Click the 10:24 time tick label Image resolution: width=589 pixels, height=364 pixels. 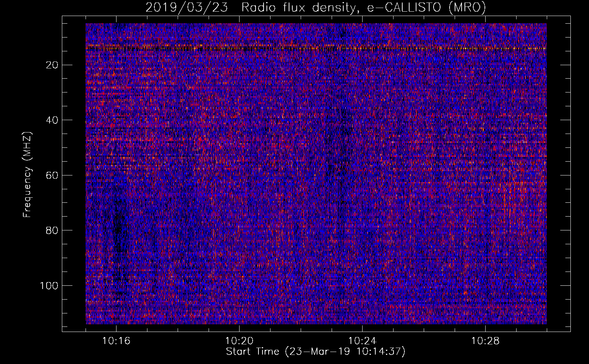click(362, 341)
